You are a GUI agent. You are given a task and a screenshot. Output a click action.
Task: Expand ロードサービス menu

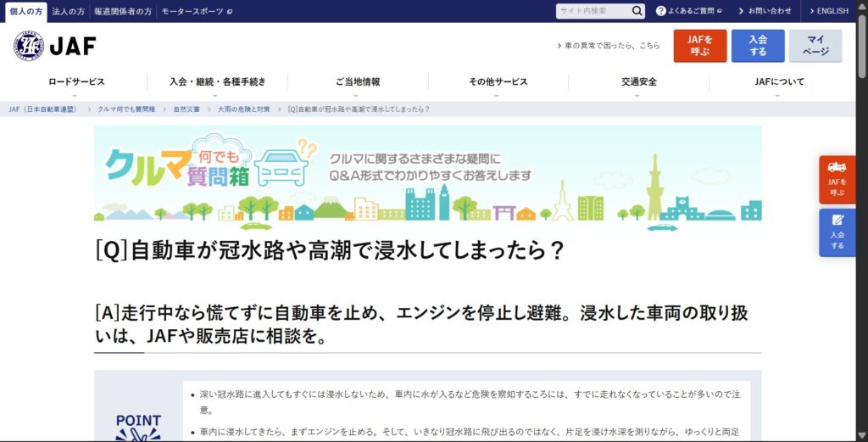(76, 82)
